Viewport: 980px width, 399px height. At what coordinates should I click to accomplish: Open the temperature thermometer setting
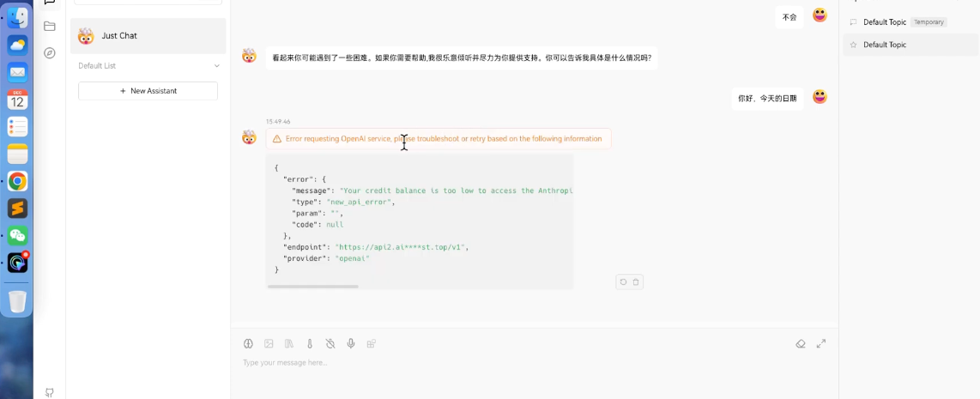click(310, 343)
